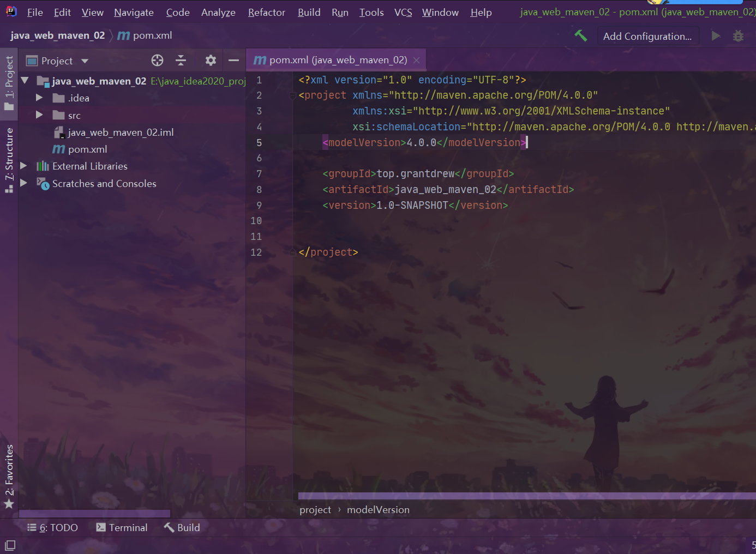Close the pom.xml editor tab
Image resolution: width=756 pixels, height=554 pixels.
[x=417, y=60]
